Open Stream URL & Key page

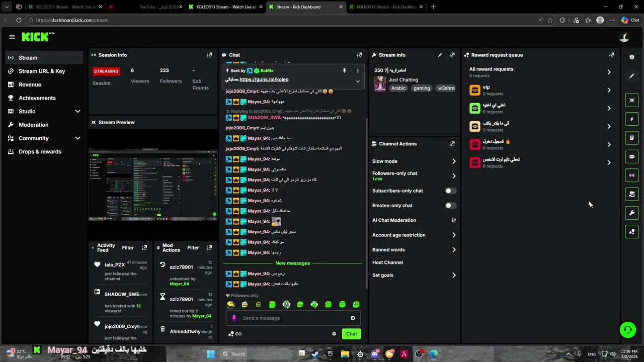pos(44,71)
